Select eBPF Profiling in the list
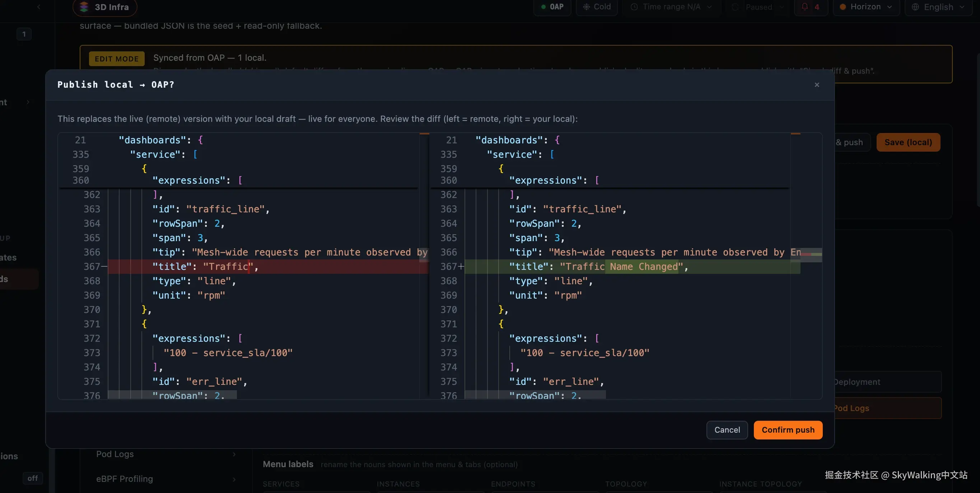Image resolution: width=980 pixels, height=493 pixels. (x=125, y=479)
